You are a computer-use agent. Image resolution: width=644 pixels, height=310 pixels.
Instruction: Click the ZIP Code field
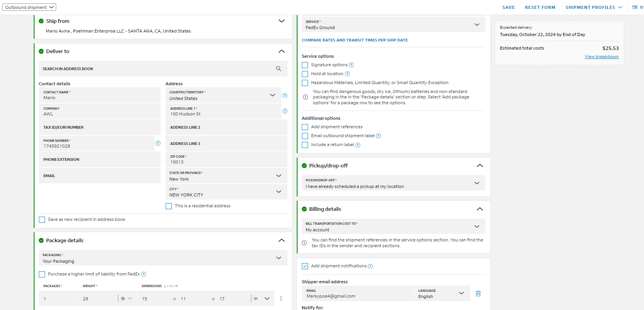coord(227,159)
